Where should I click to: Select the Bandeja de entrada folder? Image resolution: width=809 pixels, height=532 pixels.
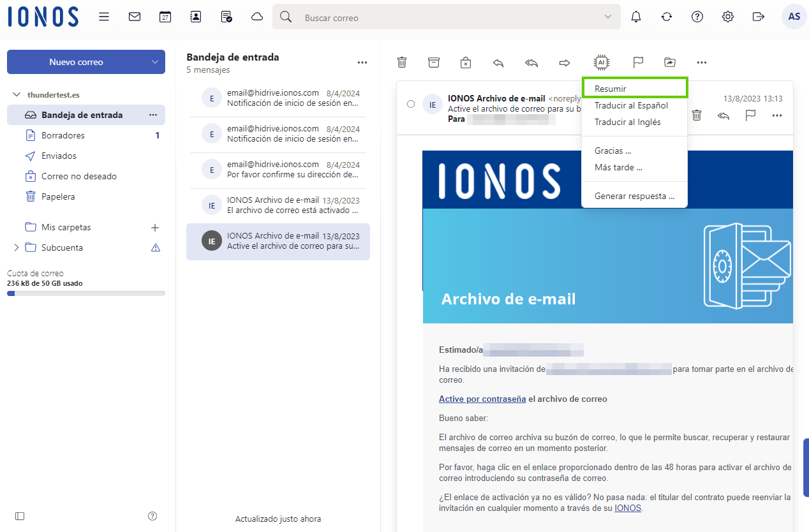click(x=86, y=115)
